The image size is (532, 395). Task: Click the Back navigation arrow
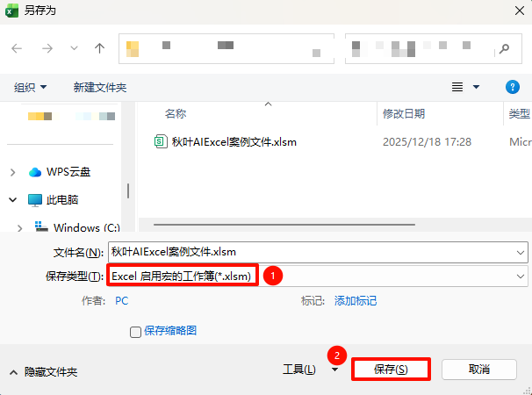pos(17,48)
